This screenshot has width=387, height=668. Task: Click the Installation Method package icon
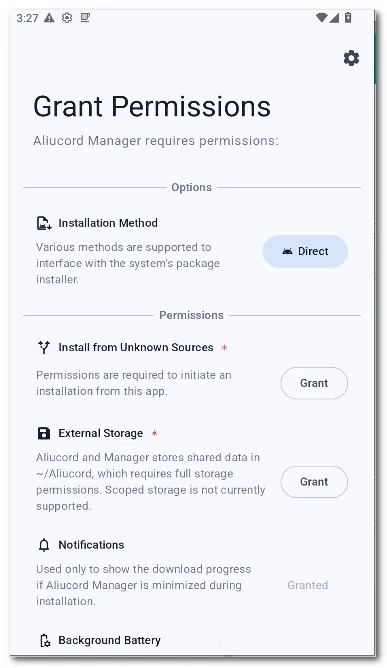click(44, 223)
